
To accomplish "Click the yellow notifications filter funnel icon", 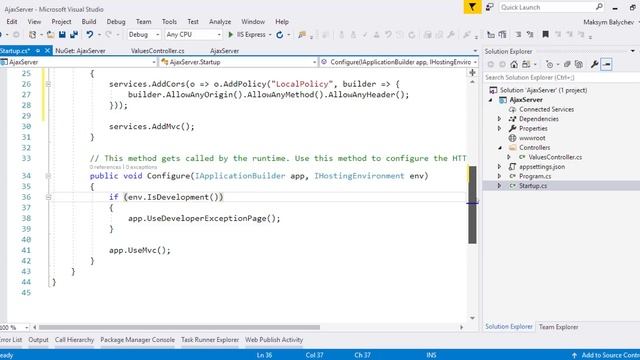I will tap(472, 7).
